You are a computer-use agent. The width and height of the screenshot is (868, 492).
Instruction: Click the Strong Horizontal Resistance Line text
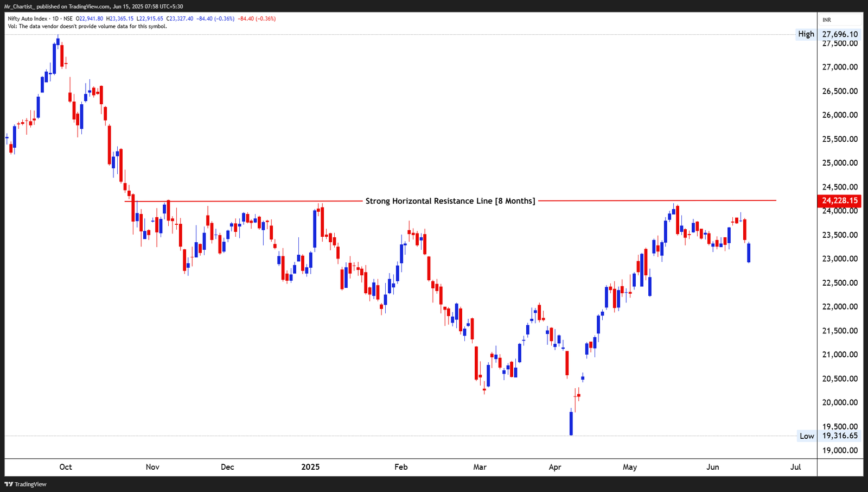pos(450,200)
